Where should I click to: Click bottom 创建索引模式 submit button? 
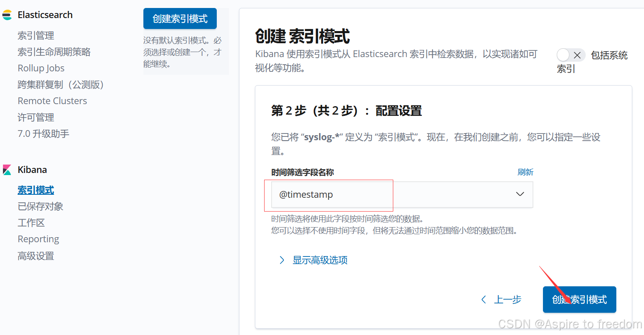(x=579, y=299)
